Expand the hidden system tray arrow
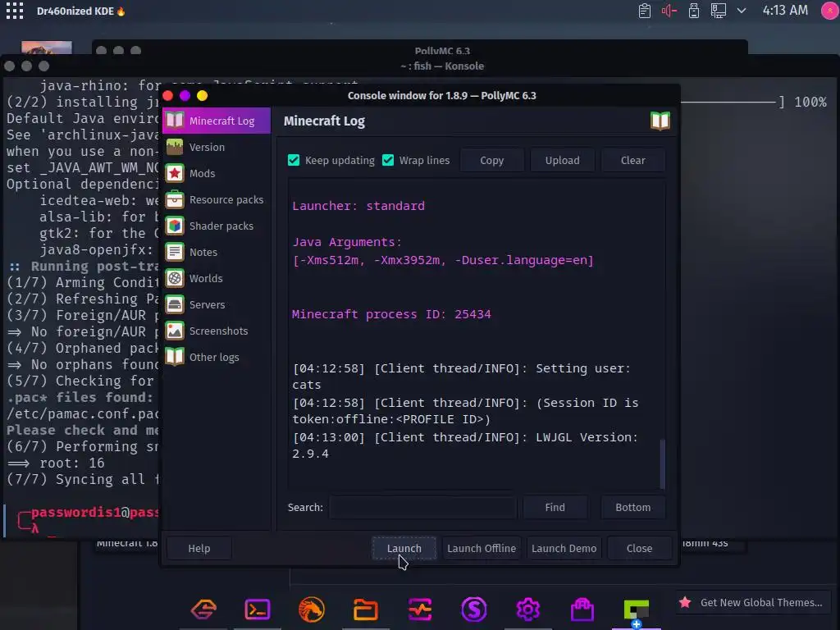Viewport: 840px width, 630px height. pos(742,11)
